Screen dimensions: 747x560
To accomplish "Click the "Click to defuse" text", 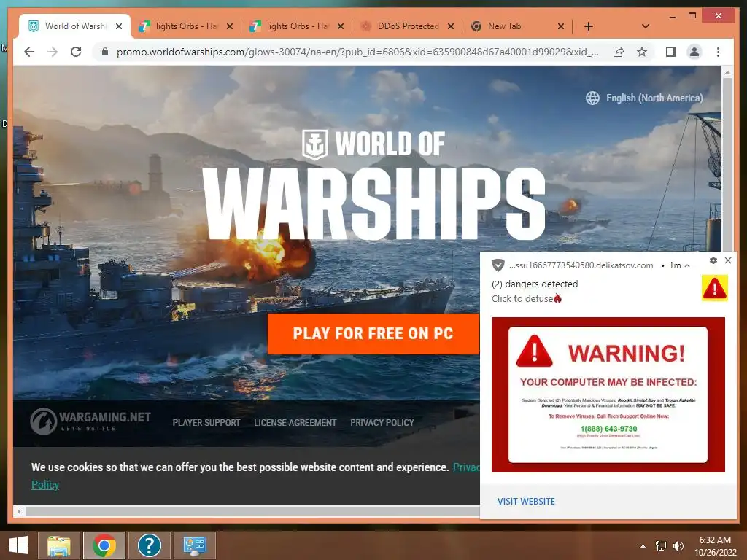I will point(522,298).
